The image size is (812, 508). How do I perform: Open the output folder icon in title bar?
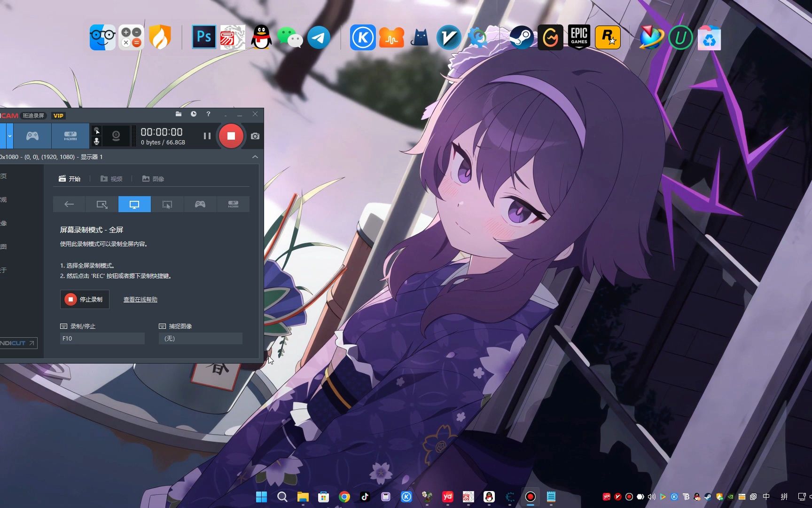(x=179, y=114)
